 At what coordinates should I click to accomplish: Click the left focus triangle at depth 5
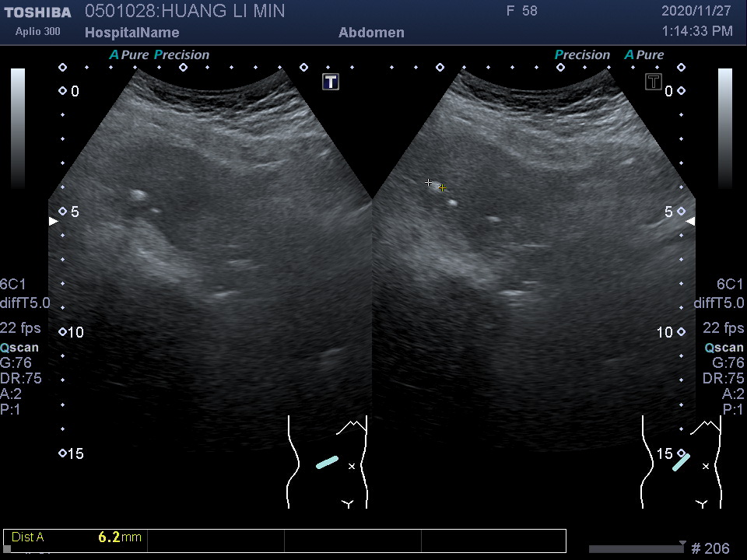click(53, 222)
